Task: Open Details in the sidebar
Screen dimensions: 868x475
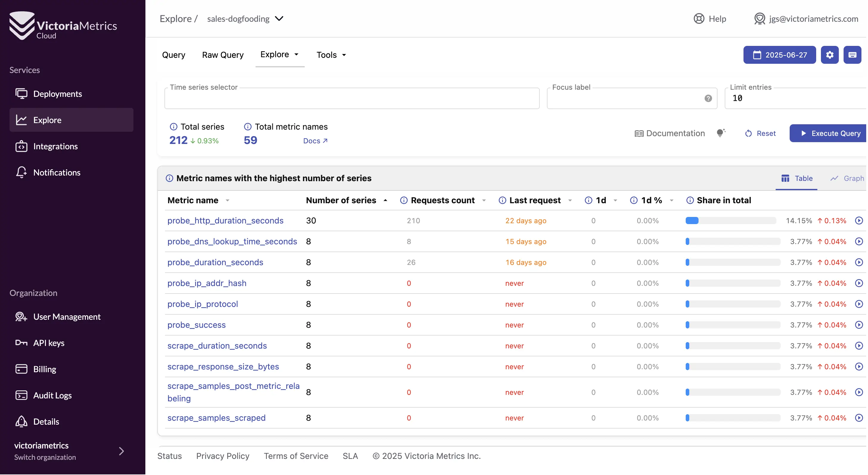Action: (x=71, y=422)
